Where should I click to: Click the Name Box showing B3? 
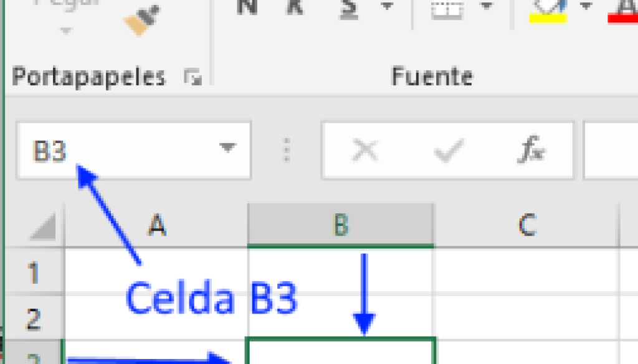coord(118,150)
